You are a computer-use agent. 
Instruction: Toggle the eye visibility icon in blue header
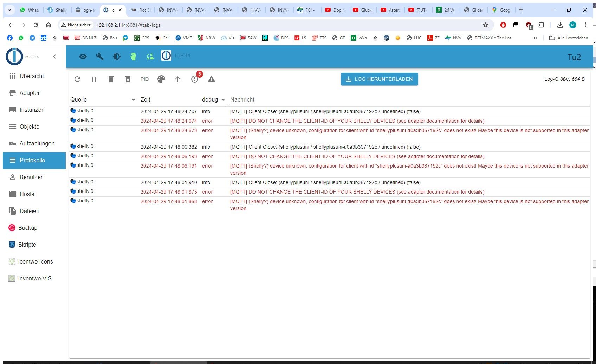tap(83, 57)
